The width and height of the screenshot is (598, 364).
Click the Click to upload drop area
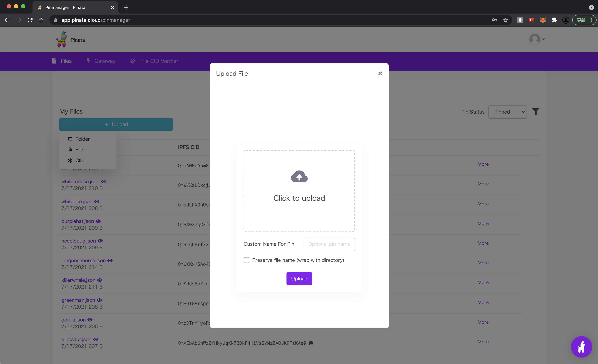pyautogui.click(x=299, y=191)
